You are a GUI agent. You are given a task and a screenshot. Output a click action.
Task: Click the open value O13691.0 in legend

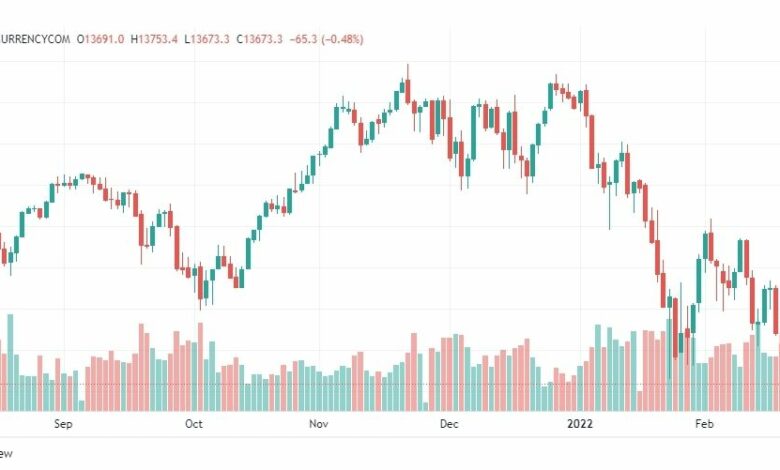pyautogui.click(x=100, y=39)
